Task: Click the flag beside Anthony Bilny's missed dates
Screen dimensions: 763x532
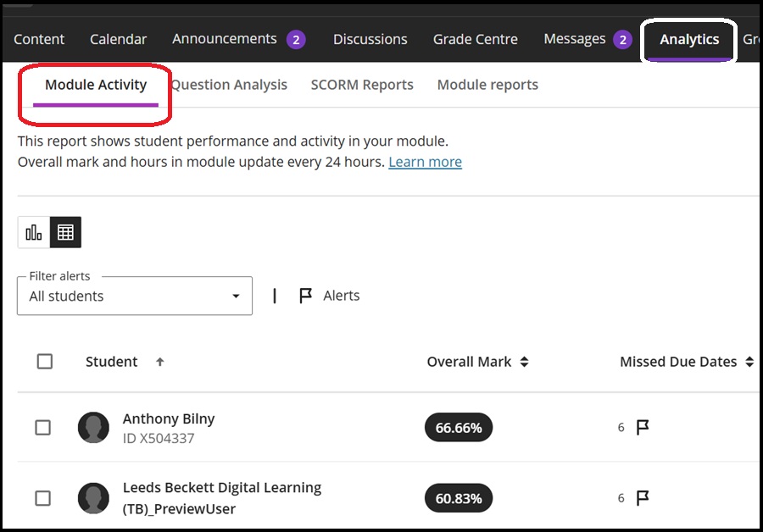Action: (x=643, y=428)
